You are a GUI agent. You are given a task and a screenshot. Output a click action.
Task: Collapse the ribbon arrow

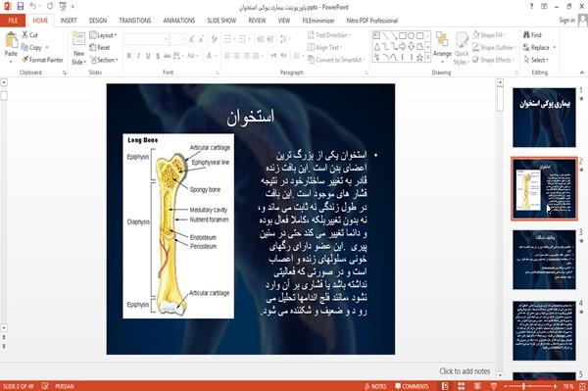click(x=582, y=73)
